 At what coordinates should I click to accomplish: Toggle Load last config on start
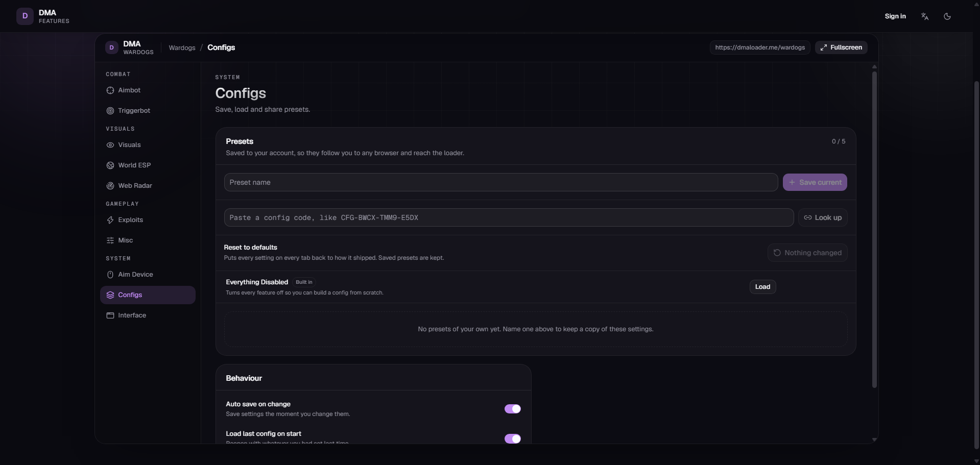512,439
